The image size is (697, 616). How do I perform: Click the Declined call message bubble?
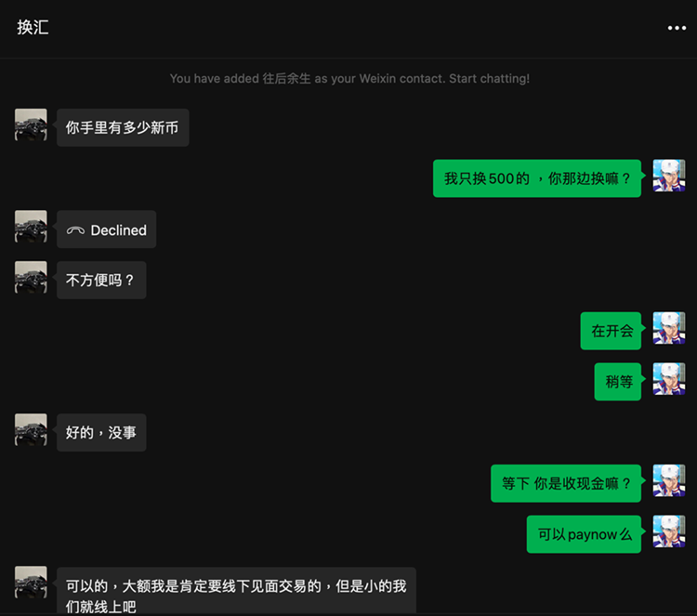pos(107,230)
